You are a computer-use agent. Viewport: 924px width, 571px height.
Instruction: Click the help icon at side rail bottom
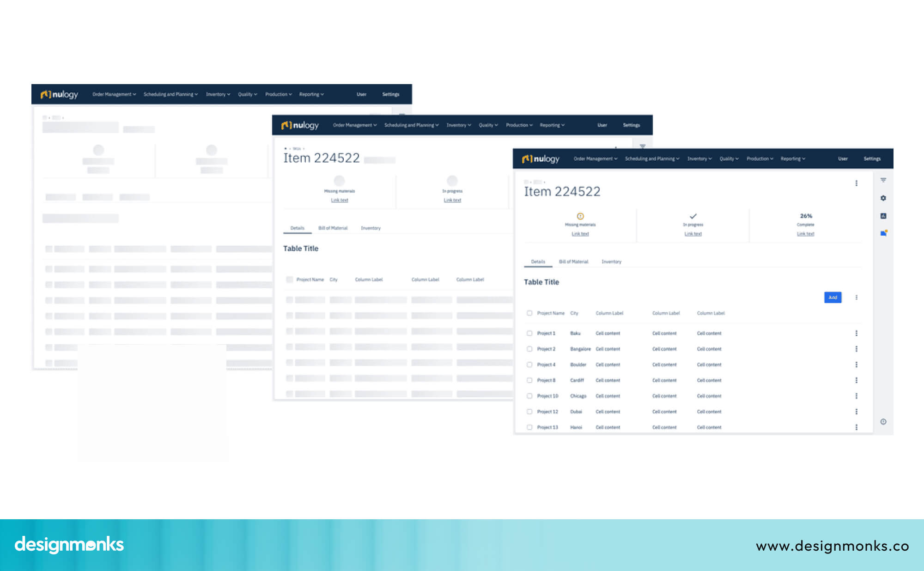(883, 422)
